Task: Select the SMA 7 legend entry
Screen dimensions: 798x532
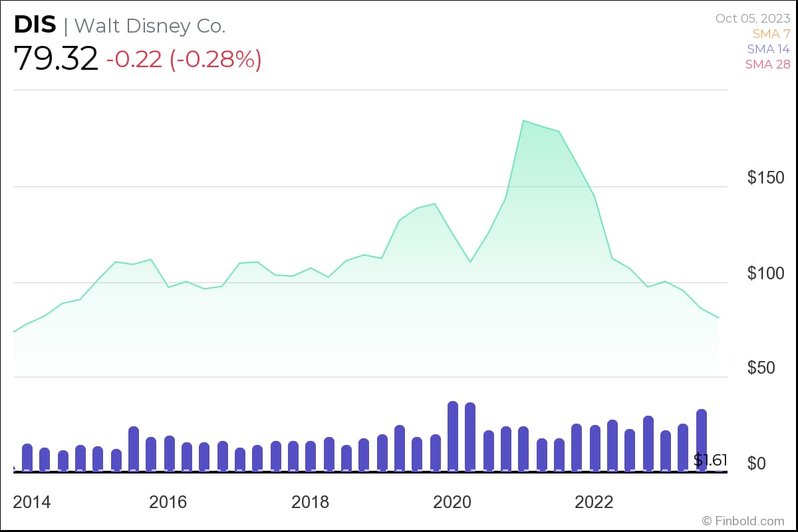Action: [771, 34]
